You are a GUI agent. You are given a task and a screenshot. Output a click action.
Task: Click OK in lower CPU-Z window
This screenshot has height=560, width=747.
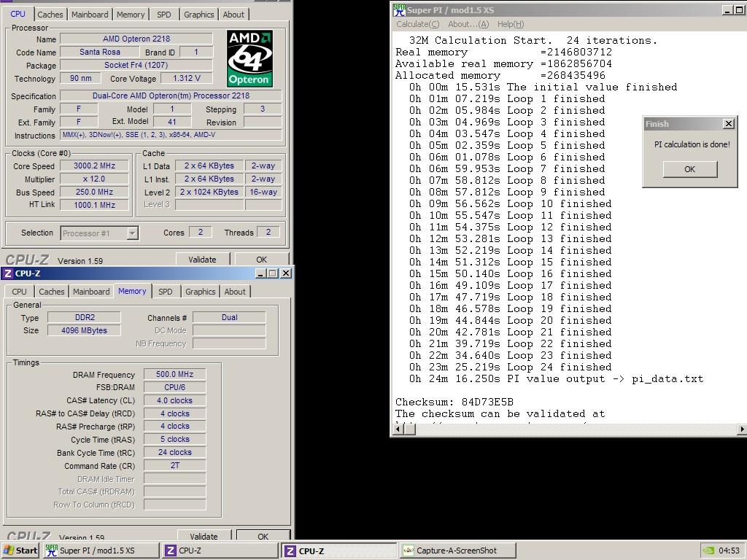[263, 535]
